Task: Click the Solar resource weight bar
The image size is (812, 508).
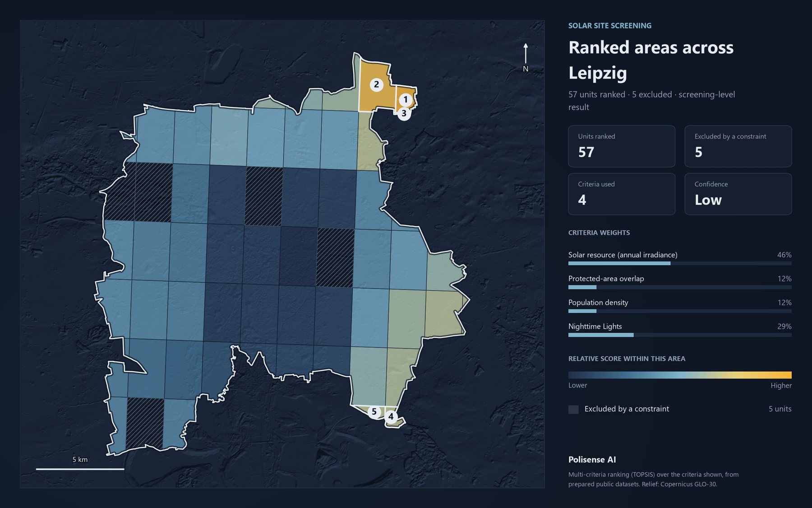Action: click(680, 263)
